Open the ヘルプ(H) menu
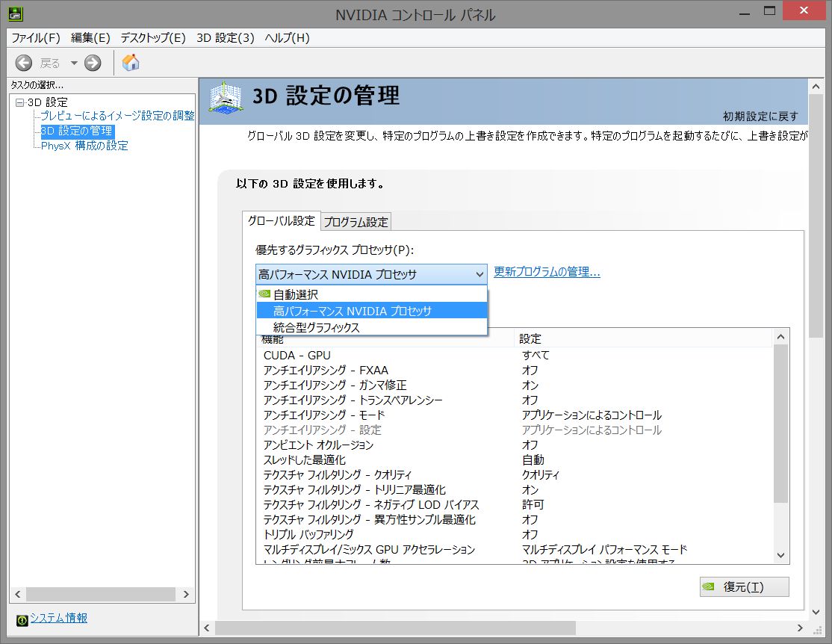 click(x=287, y=37)
